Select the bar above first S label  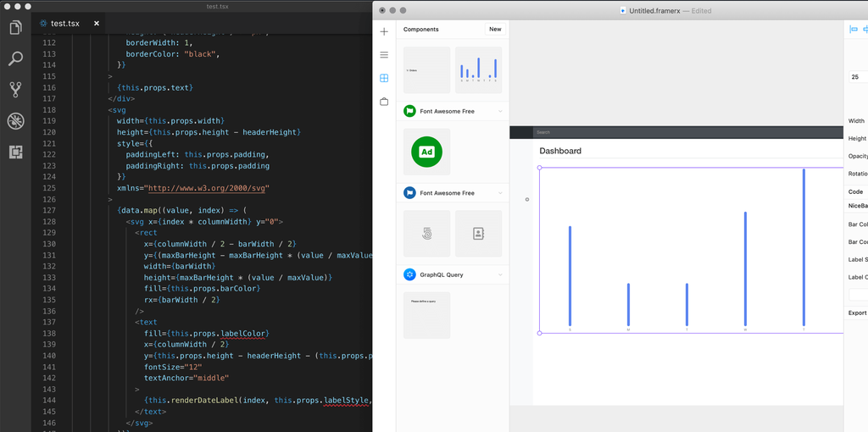(570, 276)
